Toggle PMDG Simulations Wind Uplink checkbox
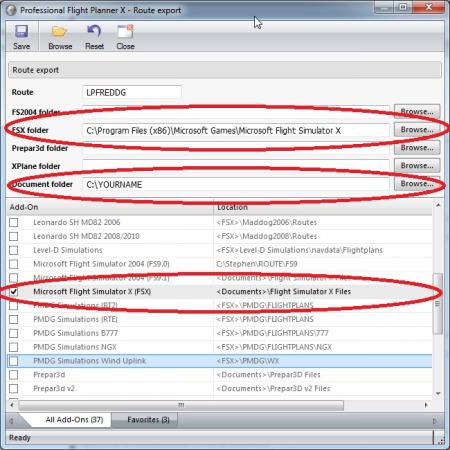 (x=14, y=361)
